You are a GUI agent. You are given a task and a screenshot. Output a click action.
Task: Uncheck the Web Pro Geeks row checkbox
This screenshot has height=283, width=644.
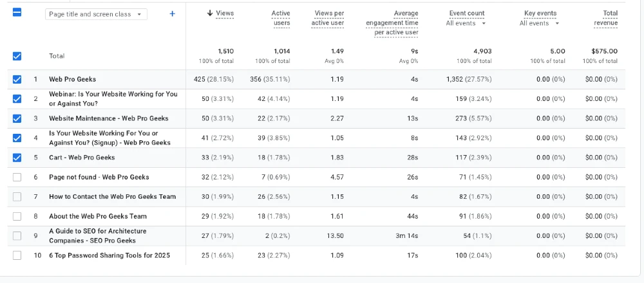[17, 79]
